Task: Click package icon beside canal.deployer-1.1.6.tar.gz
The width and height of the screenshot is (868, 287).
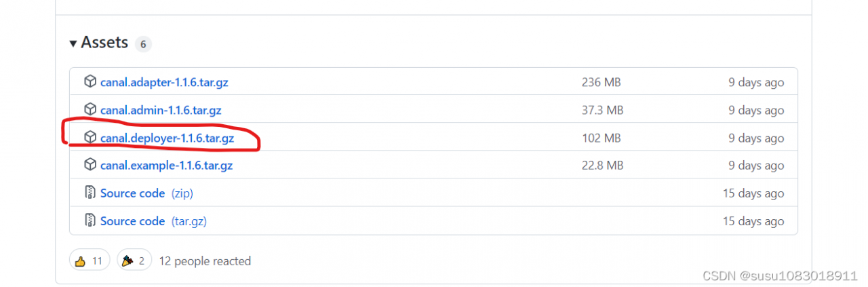Action: tap(90, 137)
